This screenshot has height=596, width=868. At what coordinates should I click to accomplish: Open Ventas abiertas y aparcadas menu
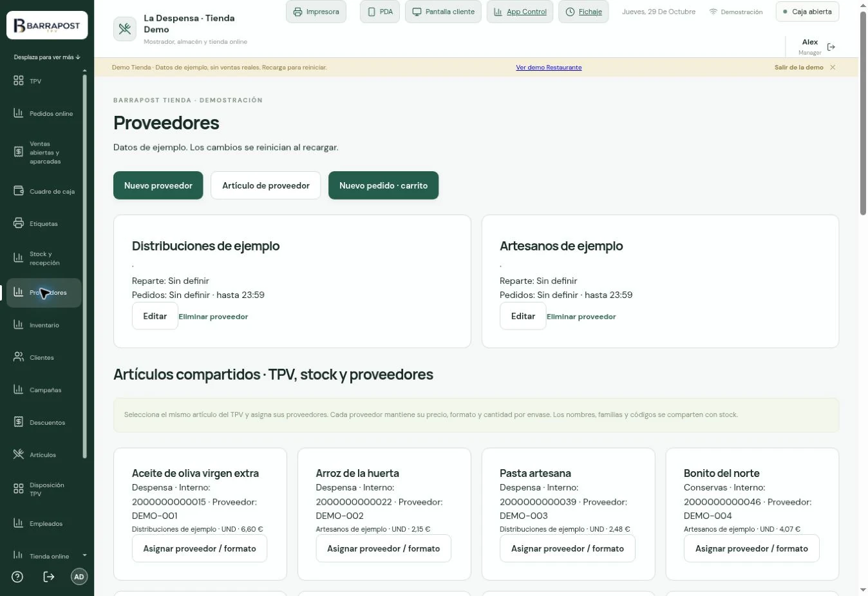click(x=44, y=153)
